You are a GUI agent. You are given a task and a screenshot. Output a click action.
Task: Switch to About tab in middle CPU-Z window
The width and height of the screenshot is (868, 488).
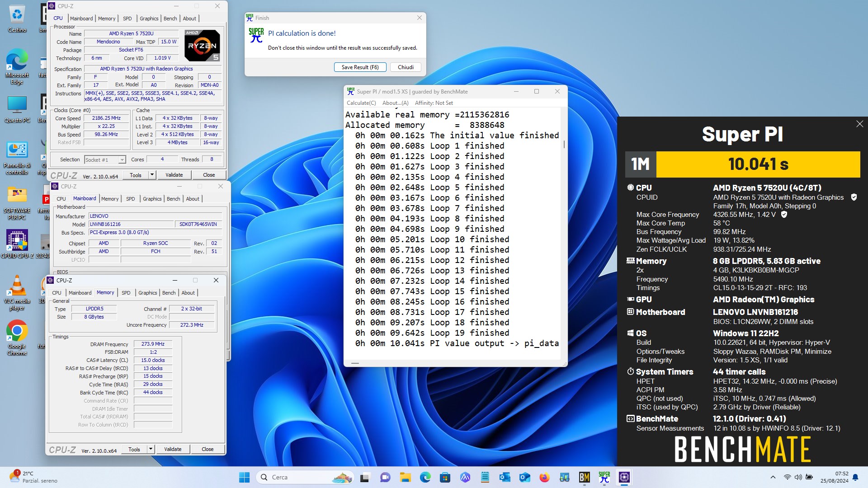tap(193, 199)
